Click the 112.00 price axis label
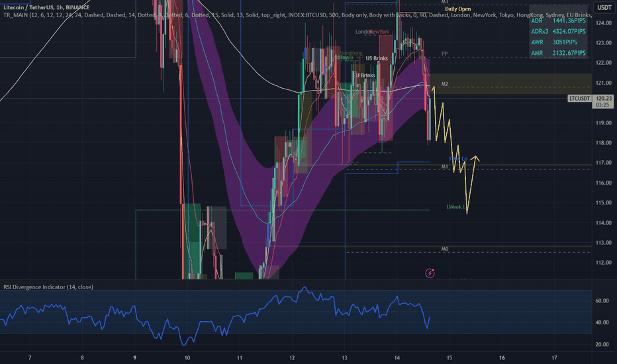 [x=604, y=263]
